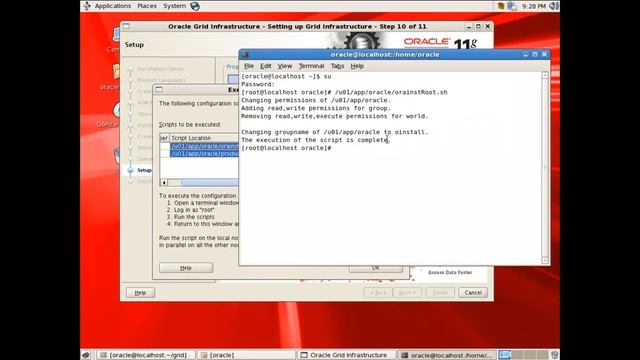Image resolution: width=640 pixels, height=360 pixels.
Task: Click the trash icon in the bottom panel
Action: (x=554, y=355)
